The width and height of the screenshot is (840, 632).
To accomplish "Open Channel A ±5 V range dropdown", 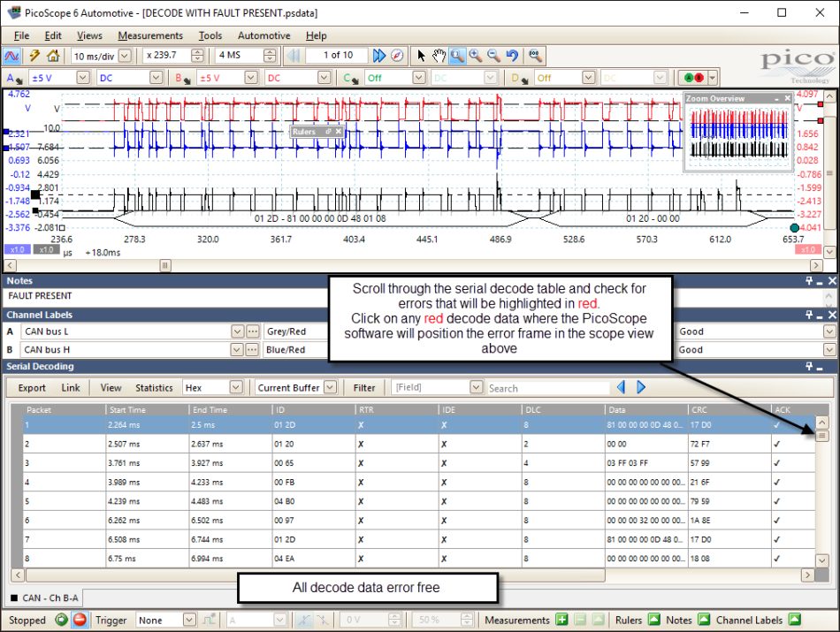I will coord(82,78).
